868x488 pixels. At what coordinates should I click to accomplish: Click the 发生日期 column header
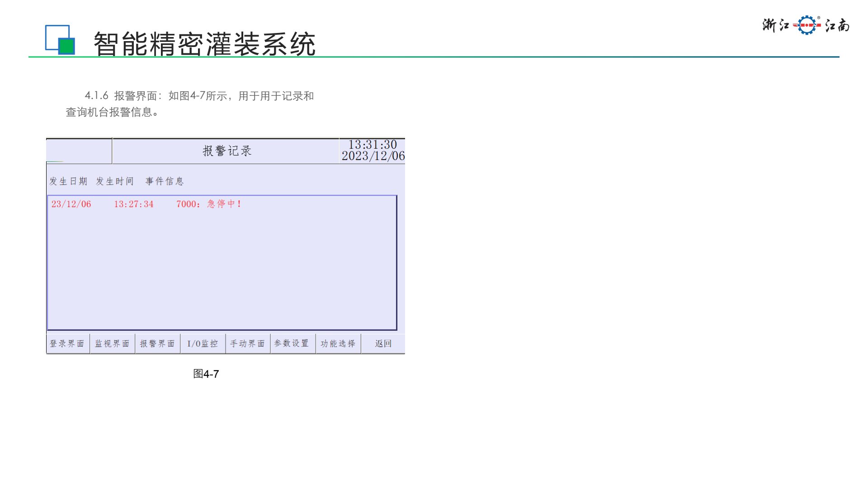[68, 182]
